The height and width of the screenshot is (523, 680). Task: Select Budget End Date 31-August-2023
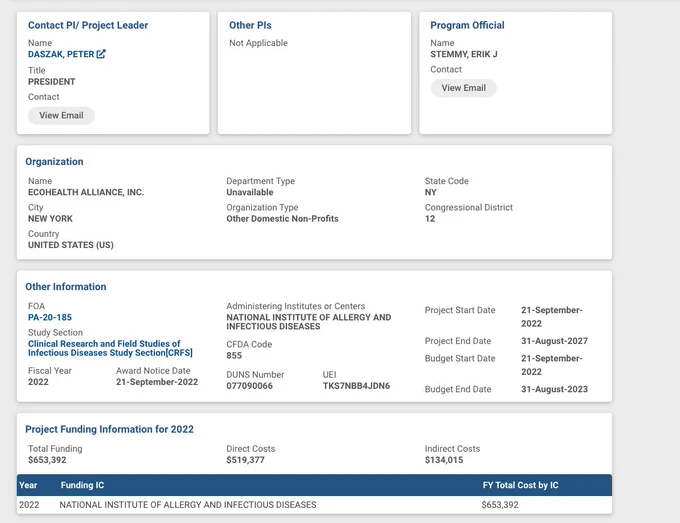click(x=554, y=389)
